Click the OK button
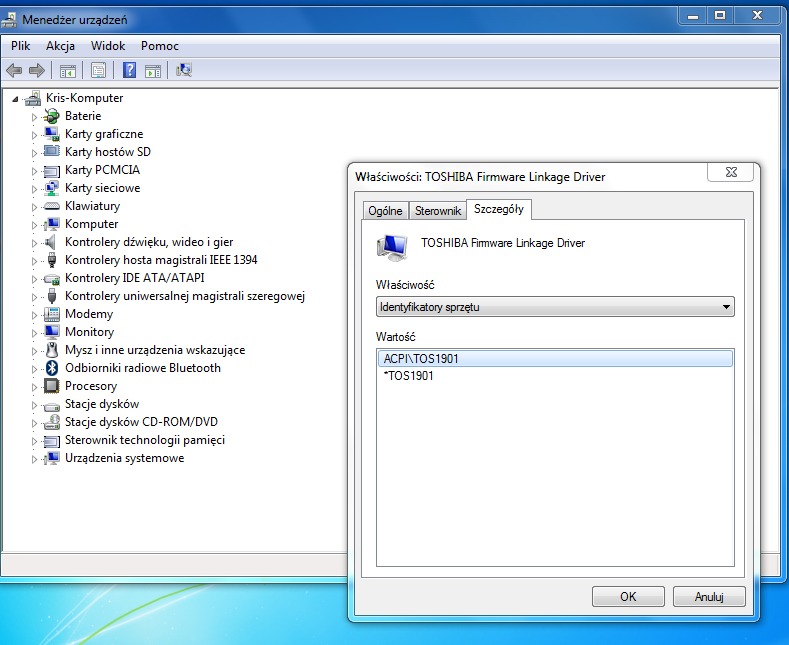 click(628, 597)
